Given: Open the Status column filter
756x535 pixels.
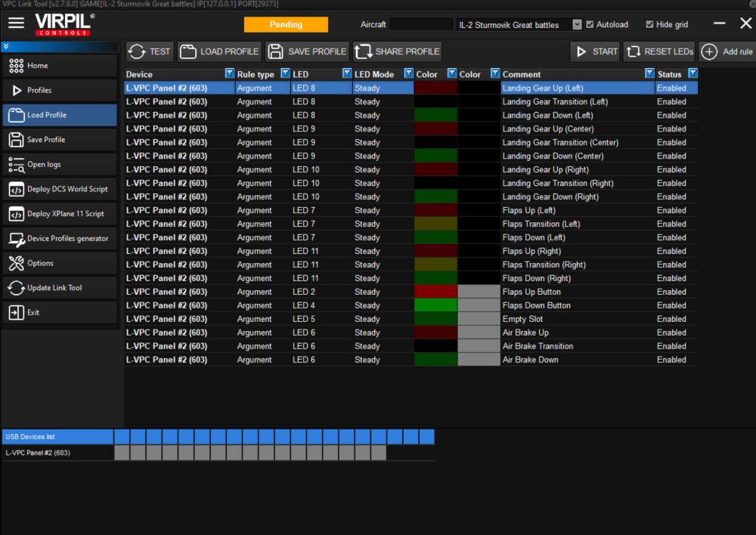Looking at the screenshot, I should tap(692, 74).
